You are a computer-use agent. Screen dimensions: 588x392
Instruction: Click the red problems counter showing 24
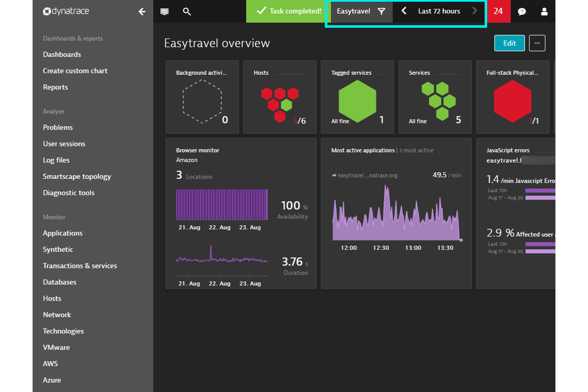(499, 11)
